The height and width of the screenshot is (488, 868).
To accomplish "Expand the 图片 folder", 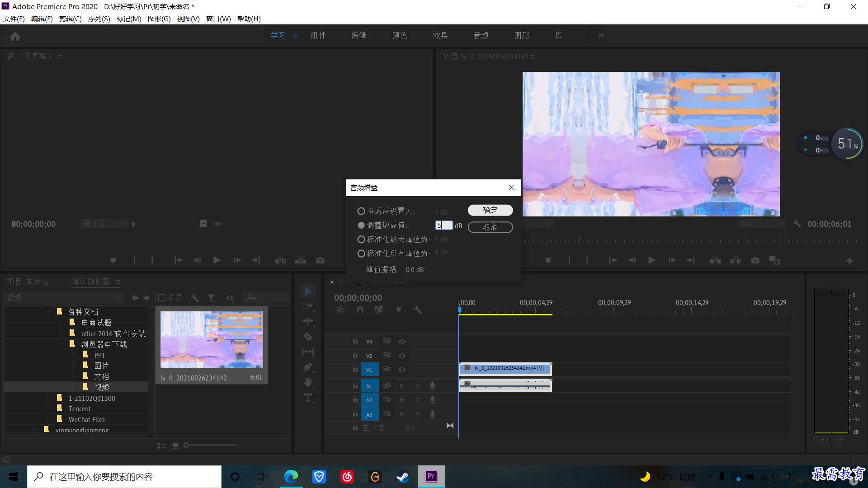I will pos(74,365).
